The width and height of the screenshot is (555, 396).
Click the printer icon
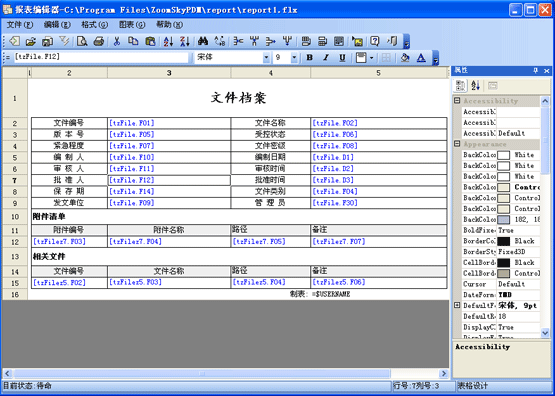[99, 41]
